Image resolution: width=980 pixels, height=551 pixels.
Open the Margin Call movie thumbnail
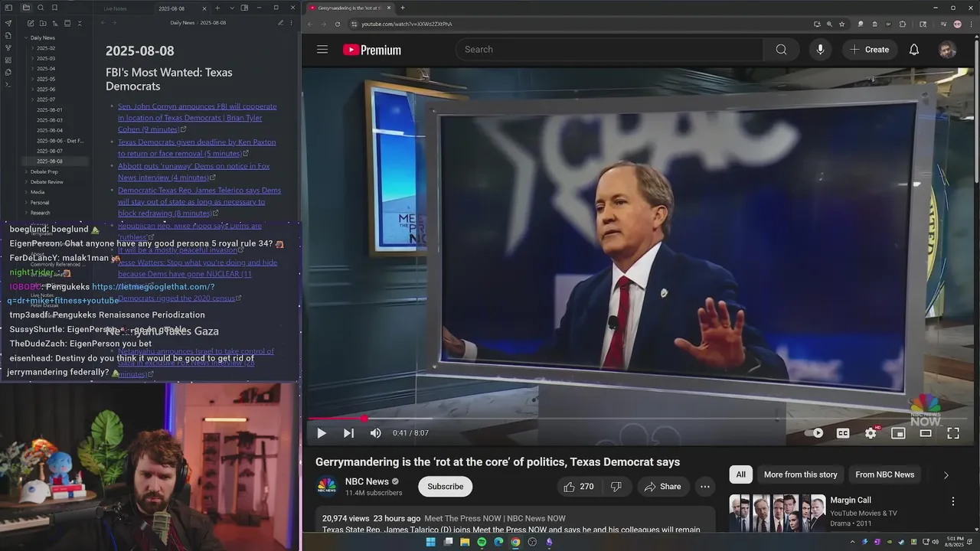click(777, 512)
